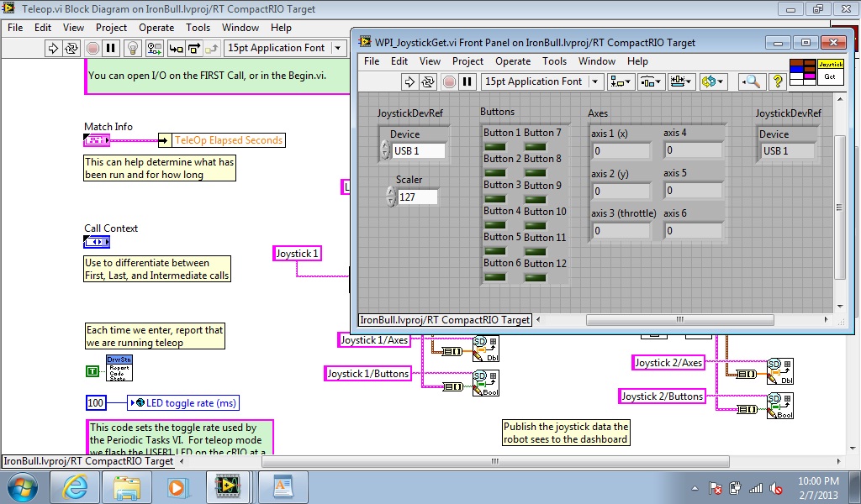The height and width of the screenshot is (504, 861).
Task: Click Scaler stepper arrows
Action: pos(390,197)
